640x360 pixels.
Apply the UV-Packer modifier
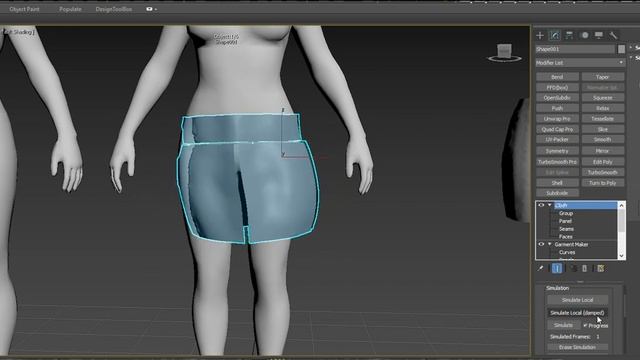557,139
